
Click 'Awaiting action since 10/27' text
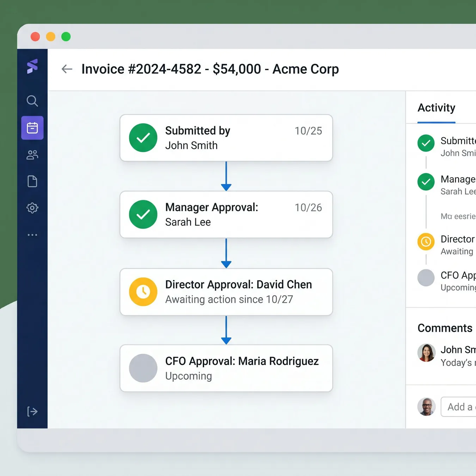(x=229, y=299)
